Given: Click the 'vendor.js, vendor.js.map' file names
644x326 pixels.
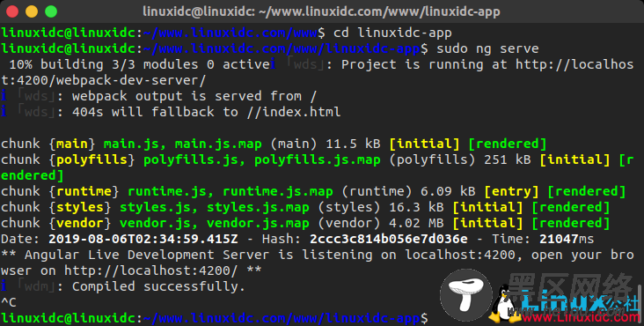Looking at the screenshot, I should click(x=214, y=223).
